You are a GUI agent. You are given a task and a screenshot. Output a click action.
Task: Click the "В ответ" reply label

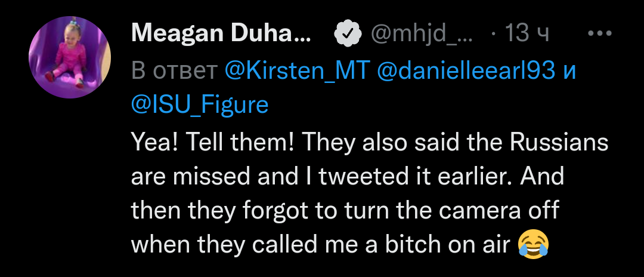pos(174,71)
